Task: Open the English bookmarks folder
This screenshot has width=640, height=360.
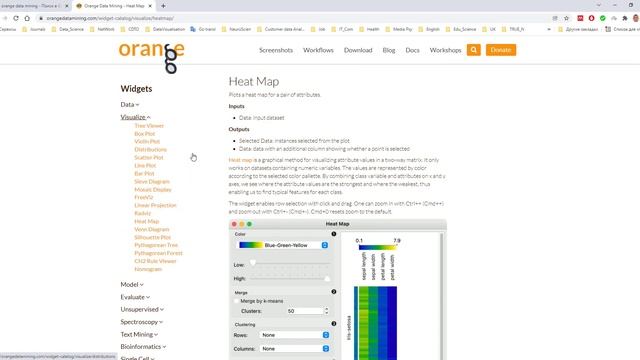Action: coord(429,29)
